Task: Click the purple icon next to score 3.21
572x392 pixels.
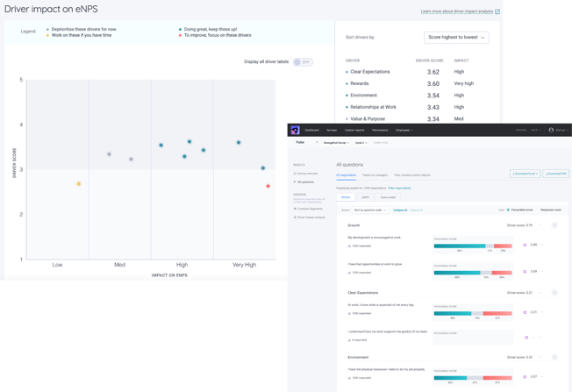Action: [x=525, y=312]
